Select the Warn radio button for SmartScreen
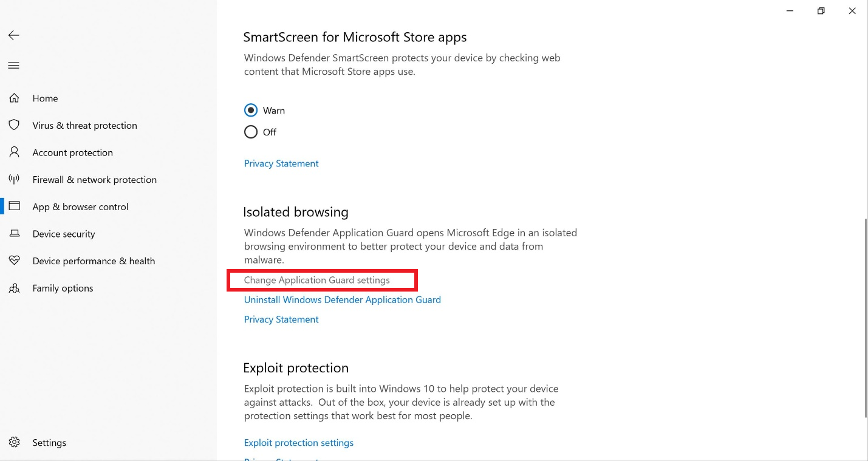868x461 pixels. click(251, 110)
